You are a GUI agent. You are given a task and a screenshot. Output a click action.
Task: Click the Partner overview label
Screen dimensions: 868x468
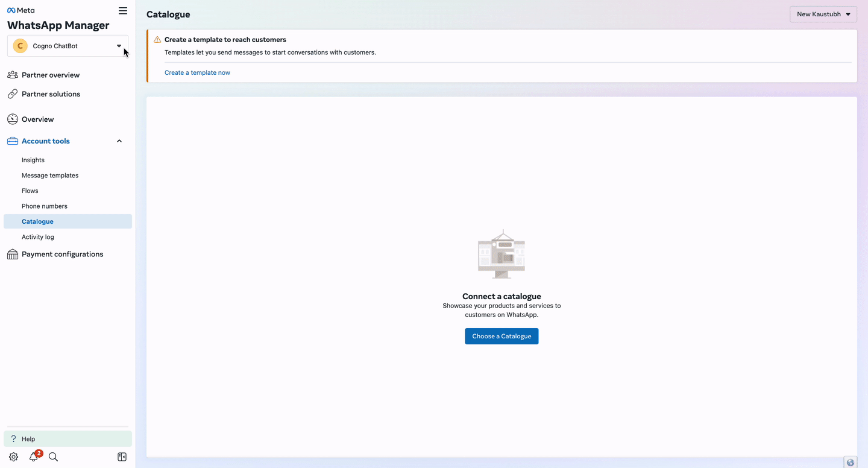[51, 75]
